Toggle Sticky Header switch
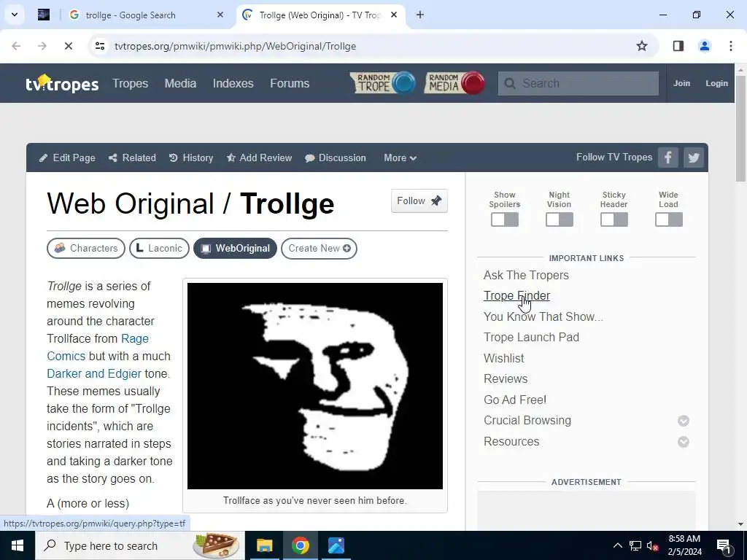Screen dimensions: 747x560 614,219
